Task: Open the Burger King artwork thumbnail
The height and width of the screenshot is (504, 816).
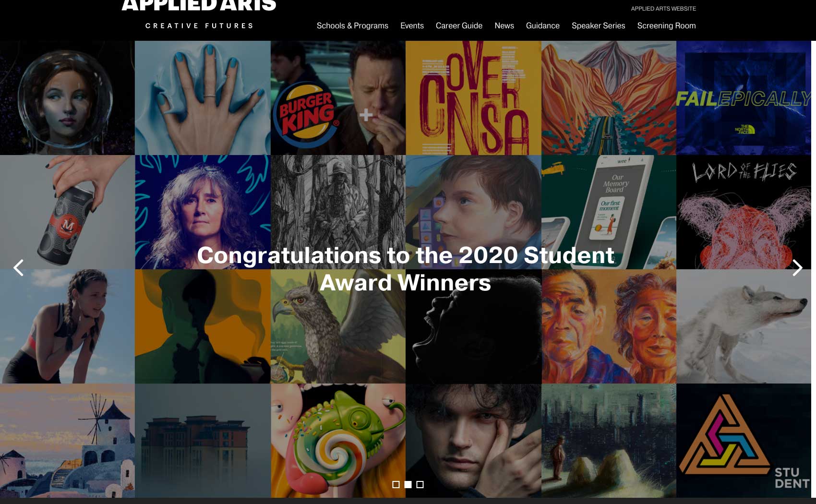Action: tap(338, 98)
